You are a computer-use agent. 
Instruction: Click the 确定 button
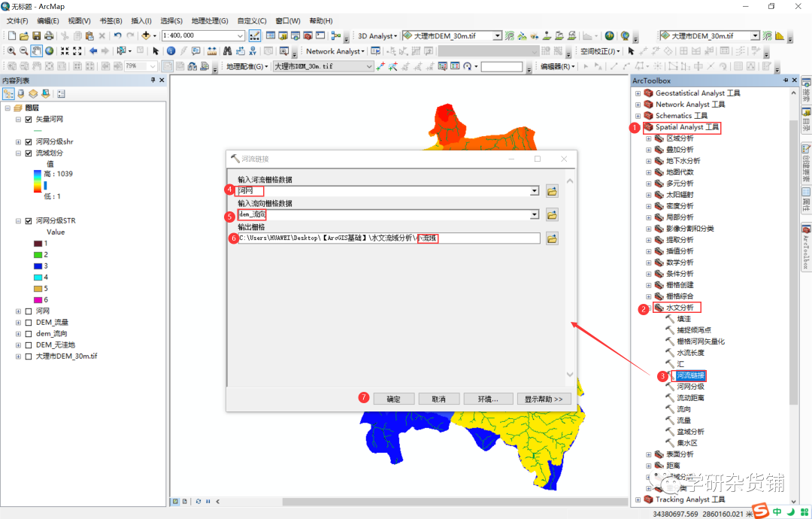pos(393,399)
